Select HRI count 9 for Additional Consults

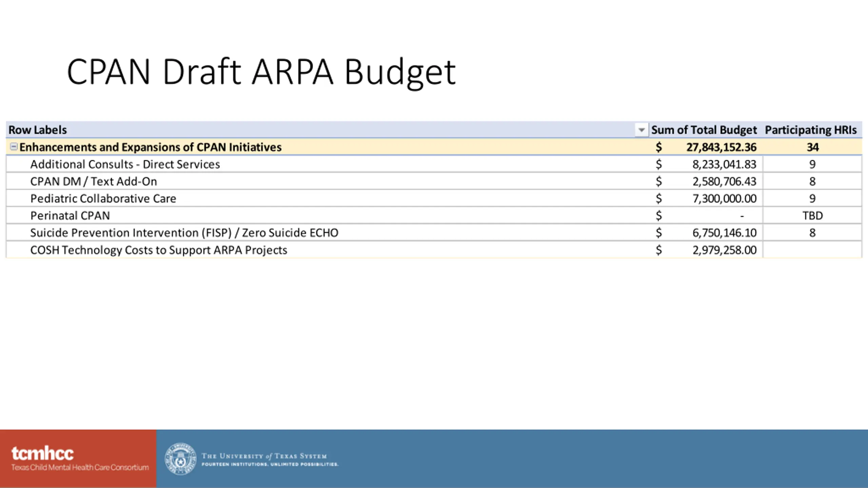click(x=812, y=164)
